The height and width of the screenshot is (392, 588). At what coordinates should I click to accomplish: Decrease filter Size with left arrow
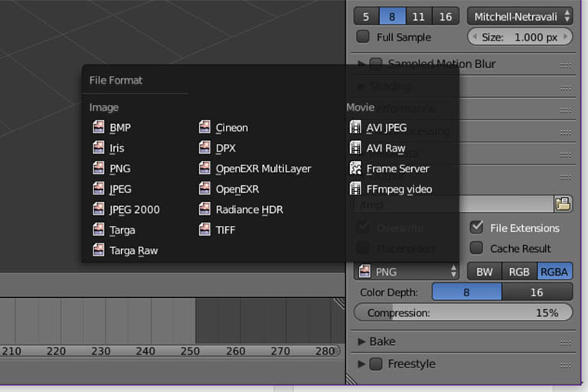point(475,37)
